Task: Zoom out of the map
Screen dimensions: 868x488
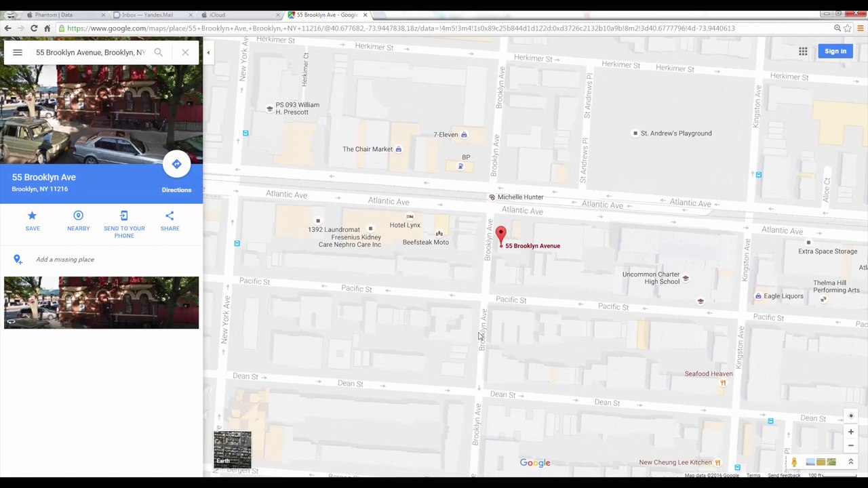Action: (850, 445)
